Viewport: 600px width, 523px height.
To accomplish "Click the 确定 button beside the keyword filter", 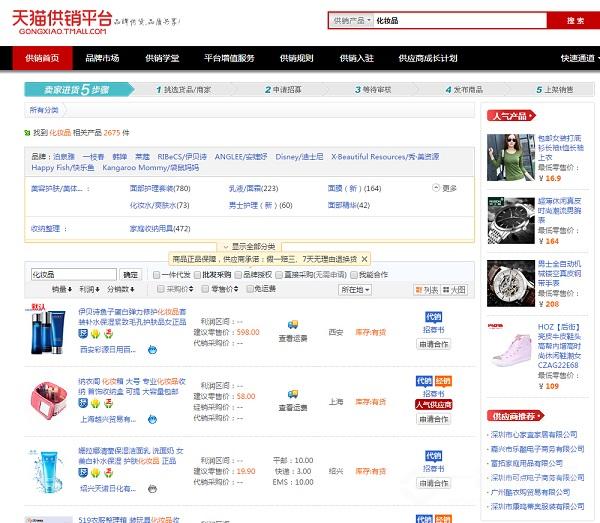I will pyautogui.click(x=130, y=275).
